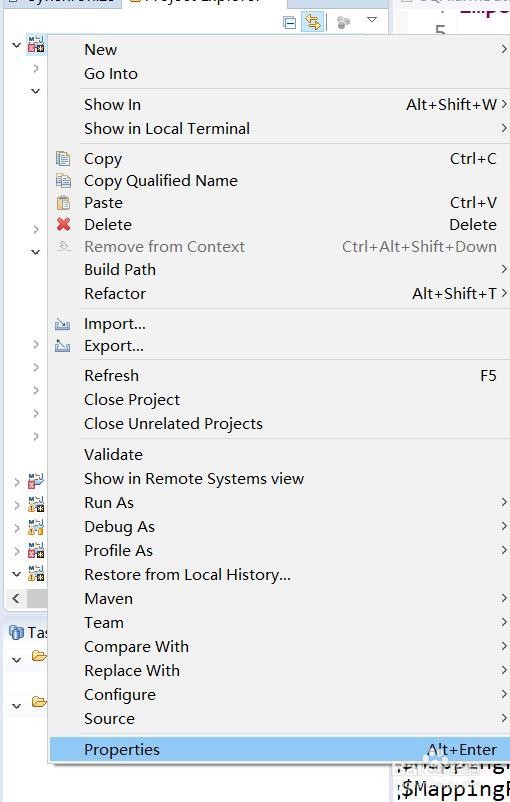The height and width of the screenshot is (802, 510).
Task: Click the Paste clipboard icon
Action: [63, 203]
